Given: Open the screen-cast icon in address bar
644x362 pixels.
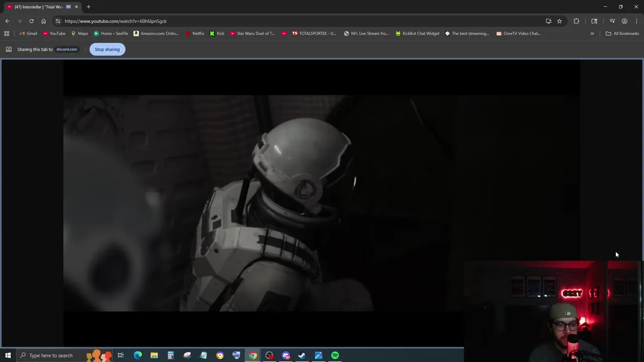Looking at the screenshot, I should click(548, 21).
